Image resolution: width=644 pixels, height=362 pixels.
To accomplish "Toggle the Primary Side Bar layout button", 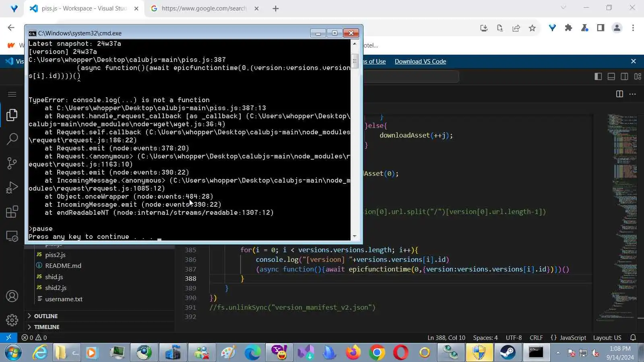I will coord(598,76).
